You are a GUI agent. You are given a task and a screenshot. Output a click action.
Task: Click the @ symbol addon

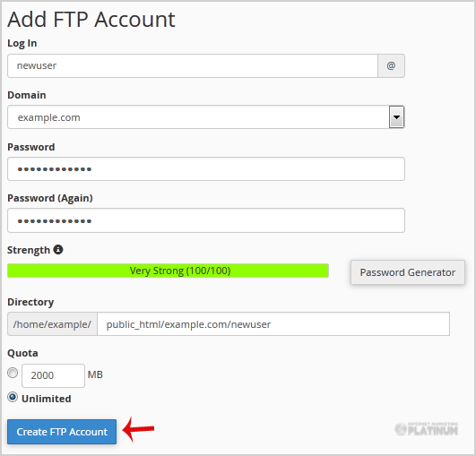point(391,65)
